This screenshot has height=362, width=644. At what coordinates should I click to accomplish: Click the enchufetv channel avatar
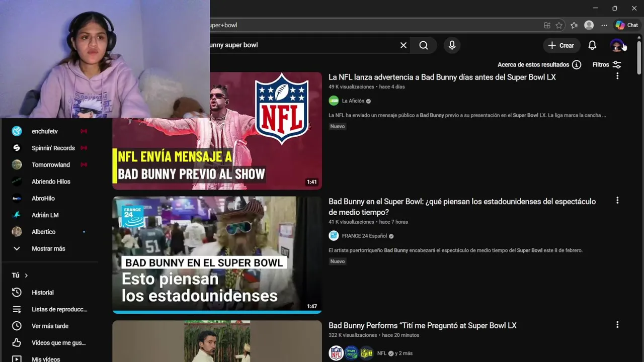coord(17,131)
